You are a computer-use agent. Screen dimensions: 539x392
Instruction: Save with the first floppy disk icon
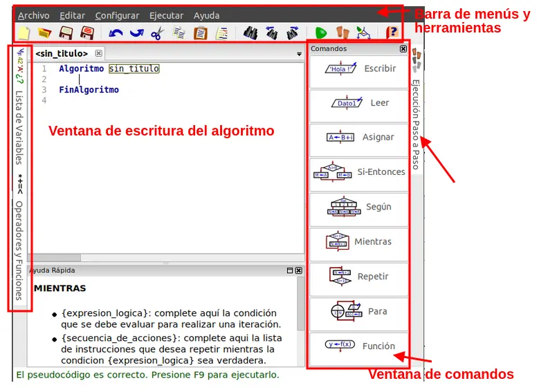(x=66, y=33)
